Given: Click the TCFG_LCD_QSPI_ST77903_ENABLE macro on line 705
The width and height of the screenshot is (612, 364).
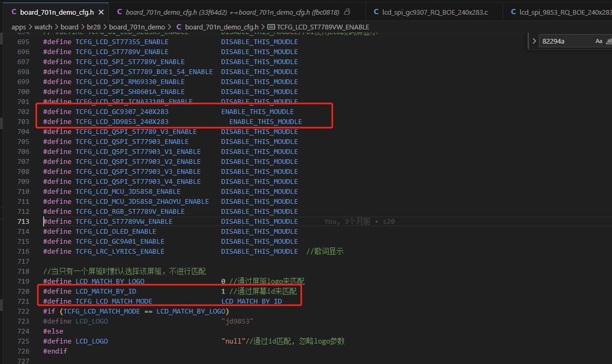Looking at the screenshot, I should 132,141.
